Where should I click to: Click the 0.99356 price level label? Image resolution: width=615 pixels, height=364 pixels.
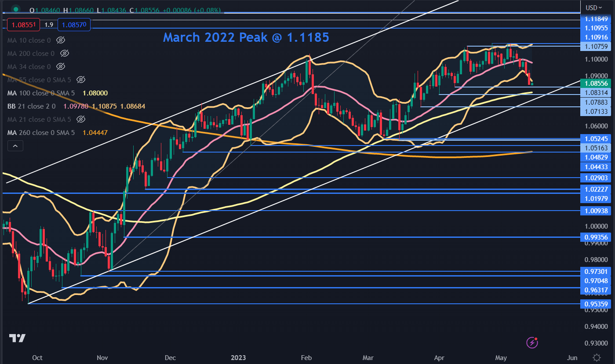click(x=595, y=237)
